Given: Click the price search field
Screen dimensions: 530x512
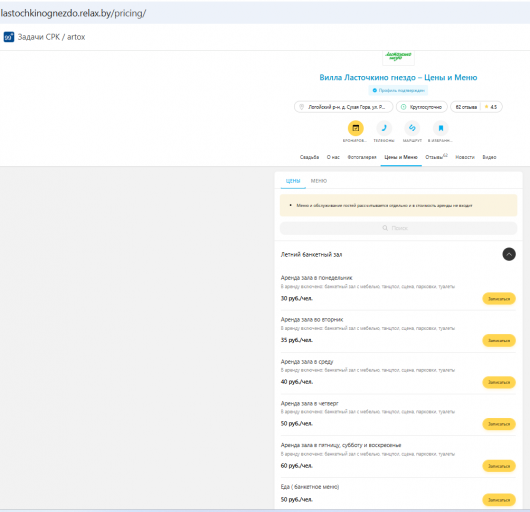Looking at the screenshot, I should coord(398,228).
